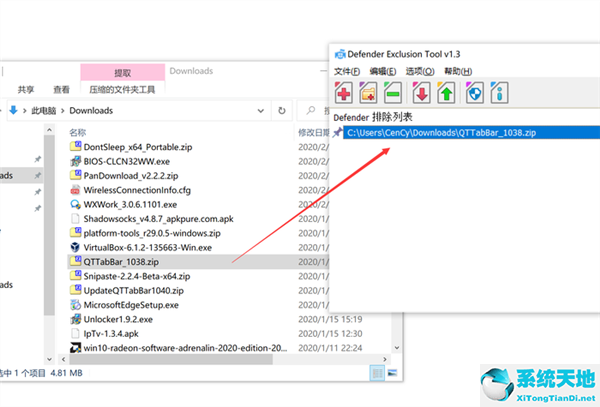Click the Downloads blue arrow folder icon

(x=13, y=111)
